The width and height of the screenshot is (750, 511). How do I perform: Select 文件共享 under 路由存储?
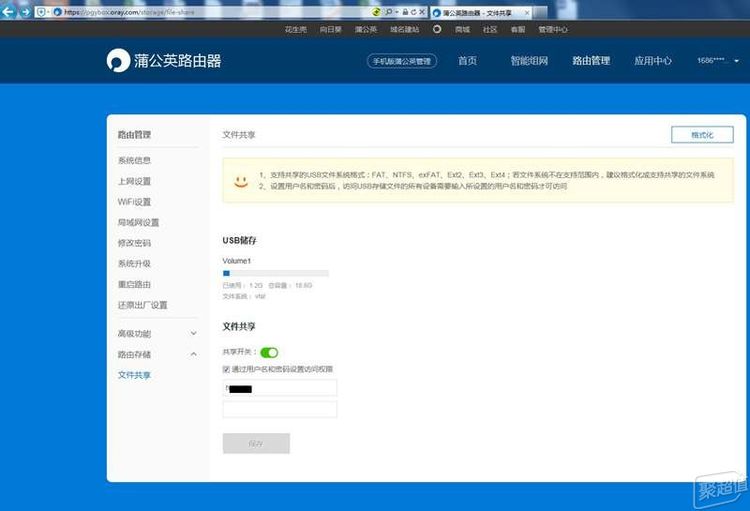tap(134, 375)
